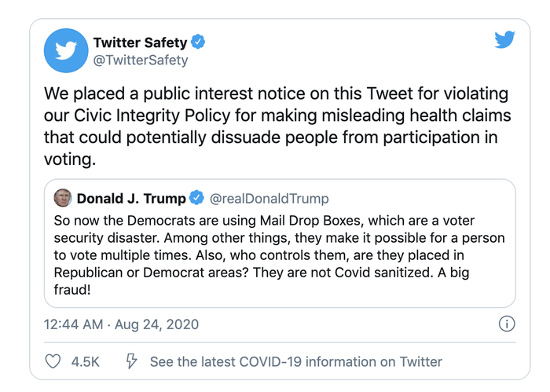Image resolution: width=550 pixels, height=392 pixels.
Task: Click the Twitter bird logo at top right
Action: pos(504,39)
